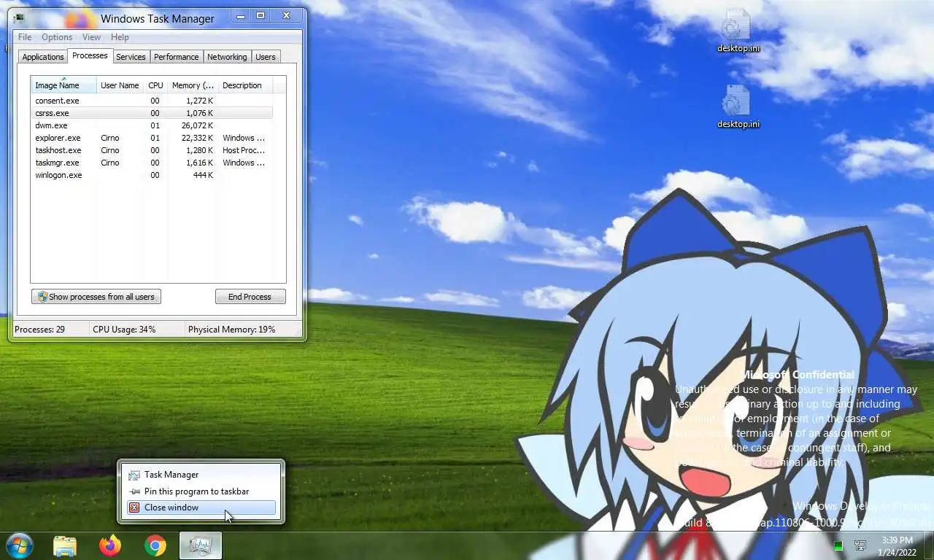The height and width of the screenshot is (560, 934).
Task: Click the 26,072 K memory value
Action: (197, 125)
